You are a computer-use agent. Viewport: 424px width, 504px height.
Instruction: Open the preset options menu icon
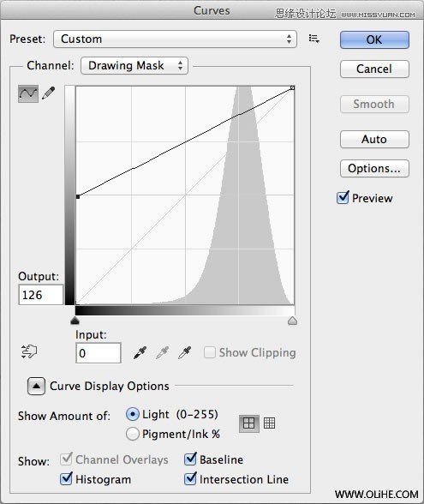(314, 39)
